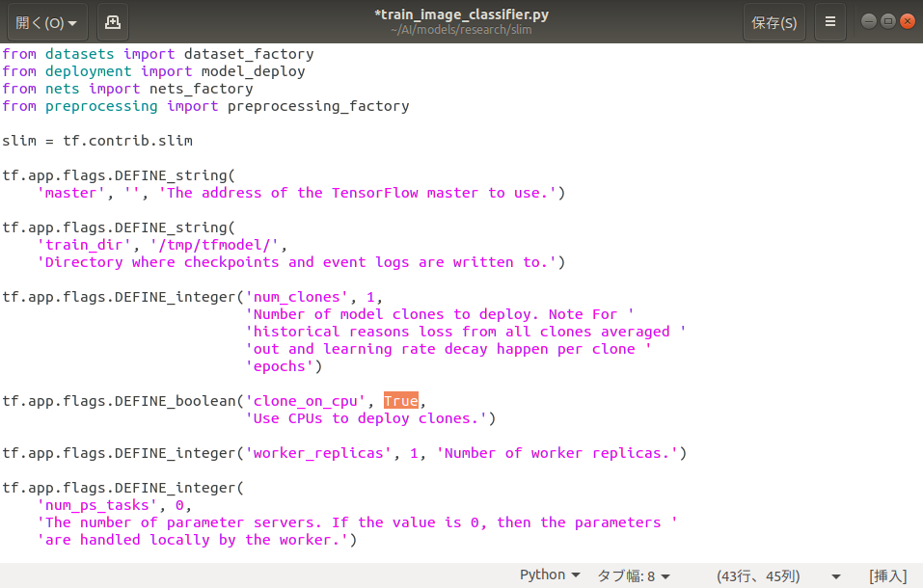Click the 'epochs' string

coord(280,366)
